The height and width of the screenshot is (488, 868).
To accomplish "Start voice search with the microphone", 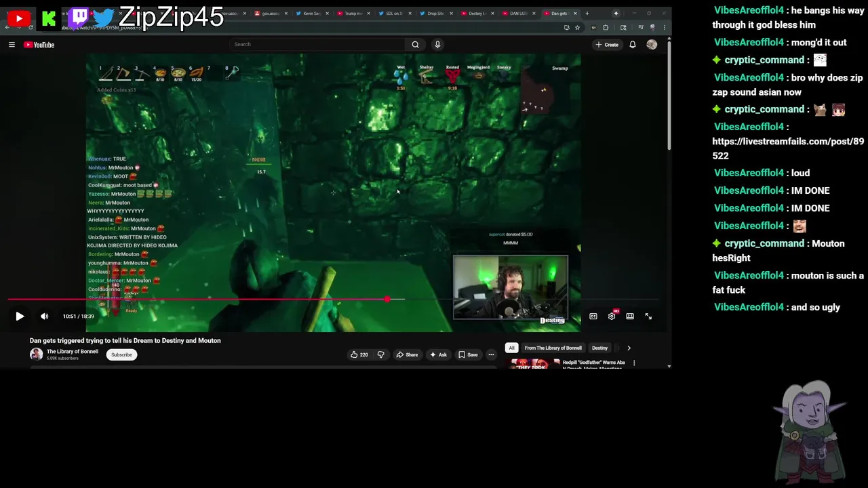I will 437,44.
